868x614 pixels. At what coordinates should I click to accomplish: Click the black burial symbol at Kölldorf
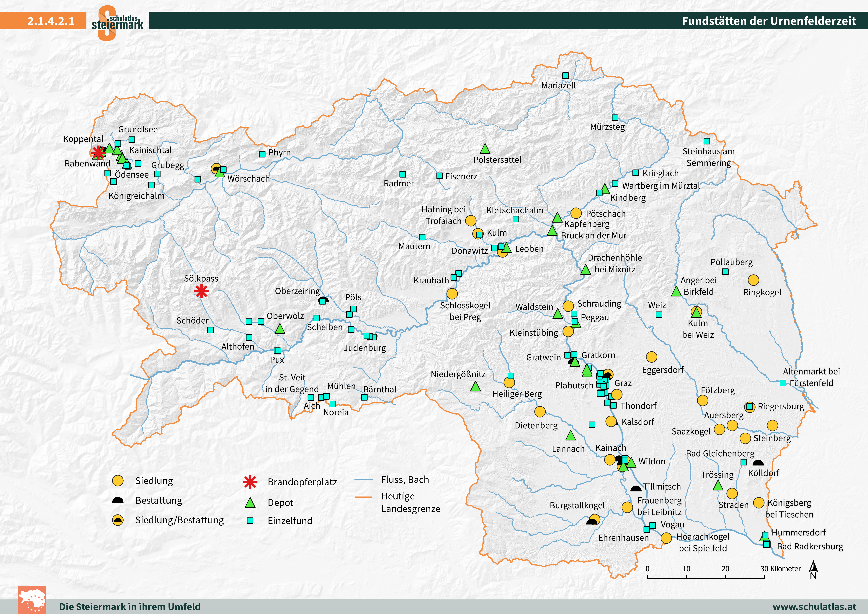(x=758, y=463)
